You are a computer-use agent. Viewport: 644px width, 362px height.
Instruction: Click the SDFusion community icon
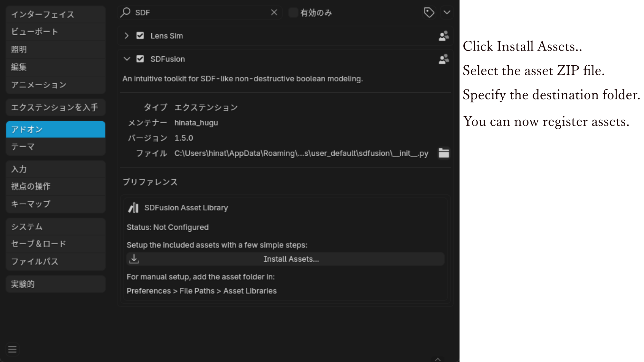click(444, 59)
